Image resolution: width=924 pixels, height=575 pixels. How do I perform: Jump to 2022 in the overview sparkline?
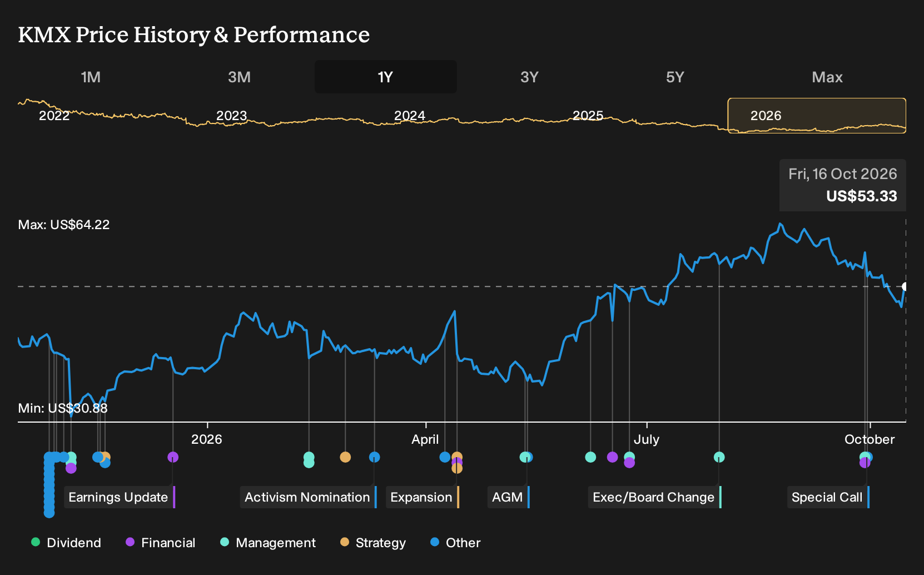click(54, 116)
